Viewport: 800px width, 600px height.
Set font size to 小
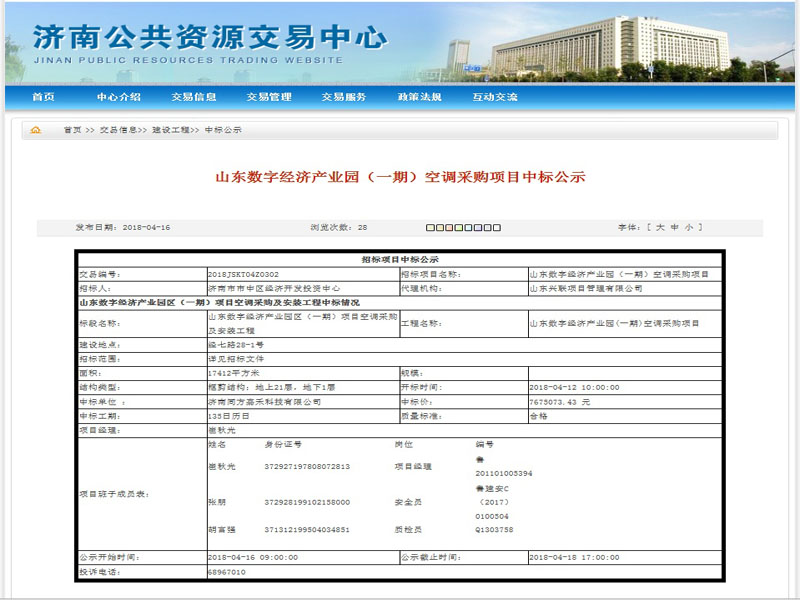tap(689, 228)
